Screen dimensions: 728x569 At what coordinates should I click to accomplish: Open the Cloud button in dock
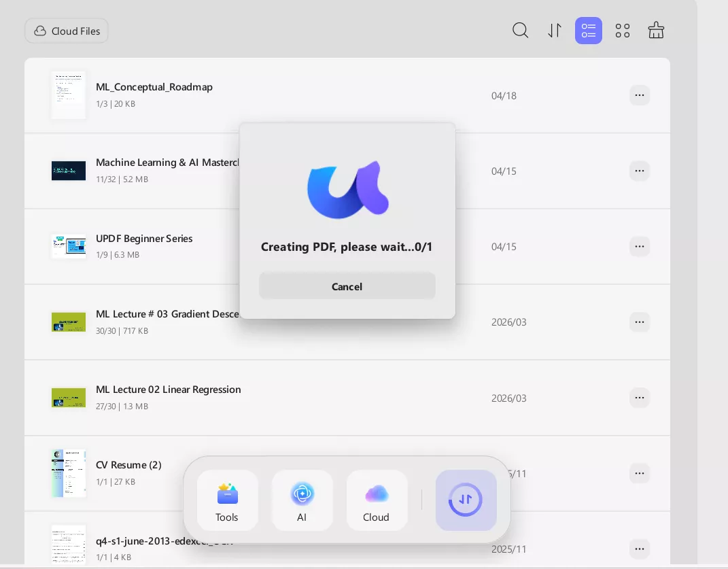coord(377,500)
